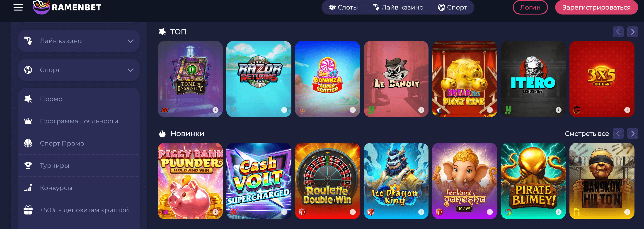Go to next page of ТОП games

coord(632,32)
